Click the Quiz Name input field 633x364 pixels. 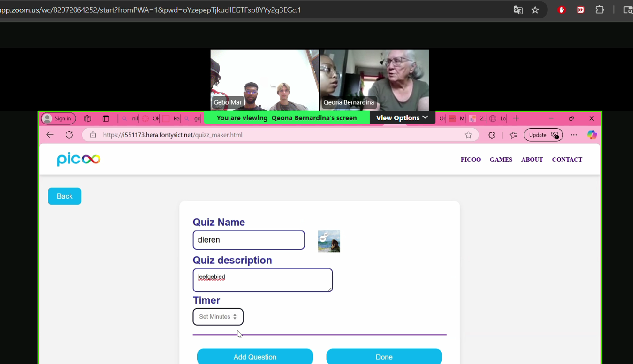click(249, 240)
